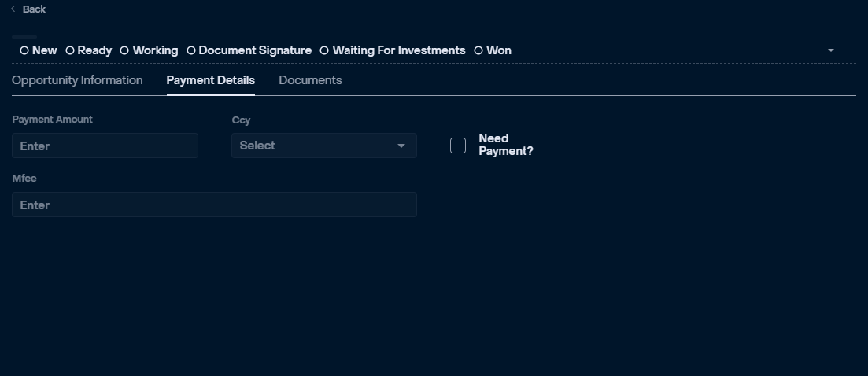
Task: Open the Ccy Select combo box
Action: point(324,146)
